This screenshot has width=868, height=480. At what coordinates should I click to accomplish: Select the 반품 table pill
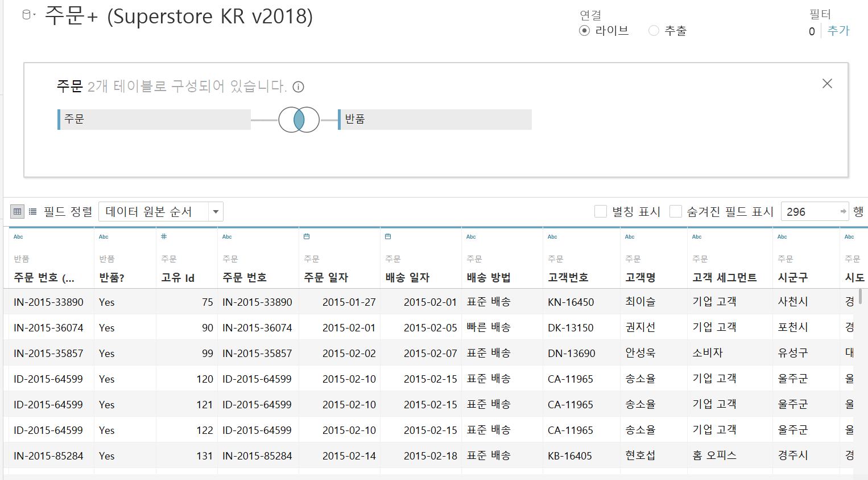tap(435, 120)
